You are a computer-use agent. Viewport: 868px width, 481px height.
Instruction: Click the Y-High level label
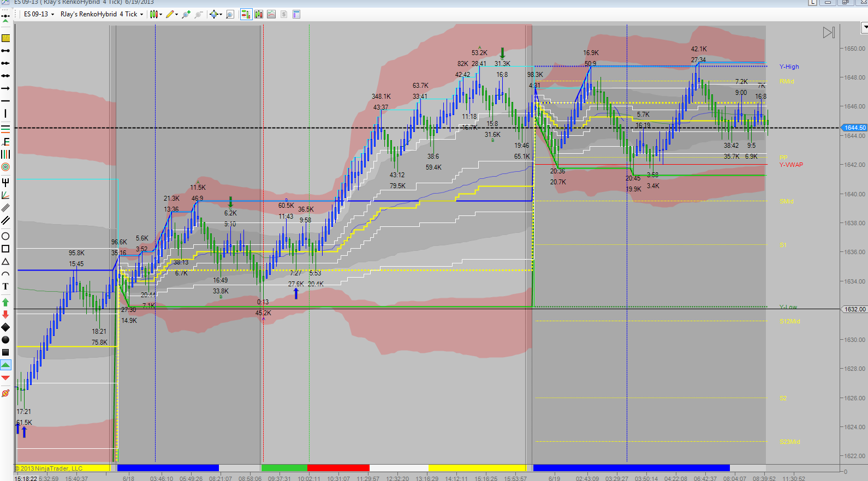coord(789,67)
